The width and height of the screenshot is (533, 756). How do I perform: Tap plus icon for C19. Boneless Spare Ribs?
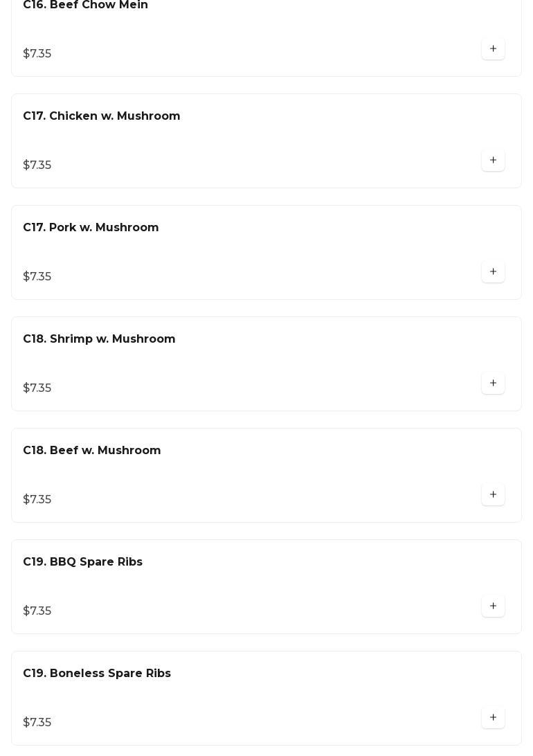(x=493, y=718)
